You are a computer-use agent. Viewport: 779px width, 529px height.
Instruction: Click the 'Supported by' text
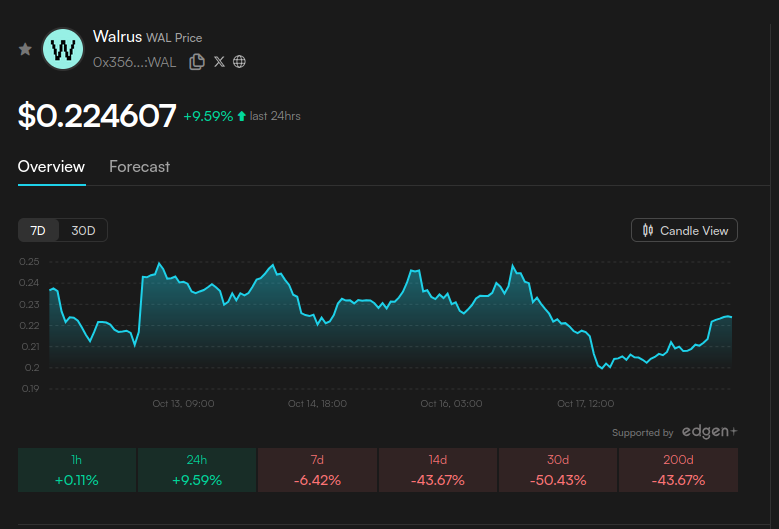[x=642, y=433]
